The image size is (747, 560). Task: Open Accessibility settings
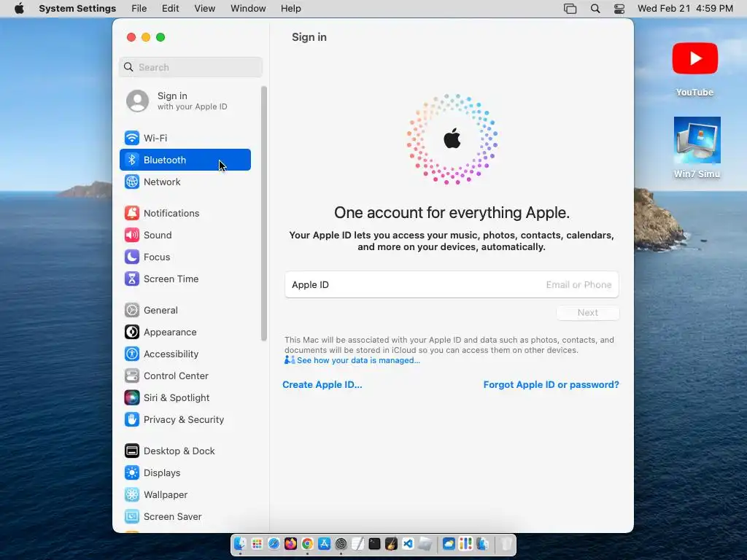click(185, 354)
